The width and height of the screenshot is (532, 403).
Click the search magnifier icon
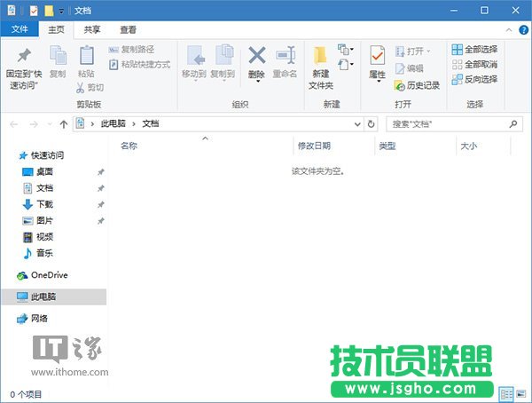point(513,124)
